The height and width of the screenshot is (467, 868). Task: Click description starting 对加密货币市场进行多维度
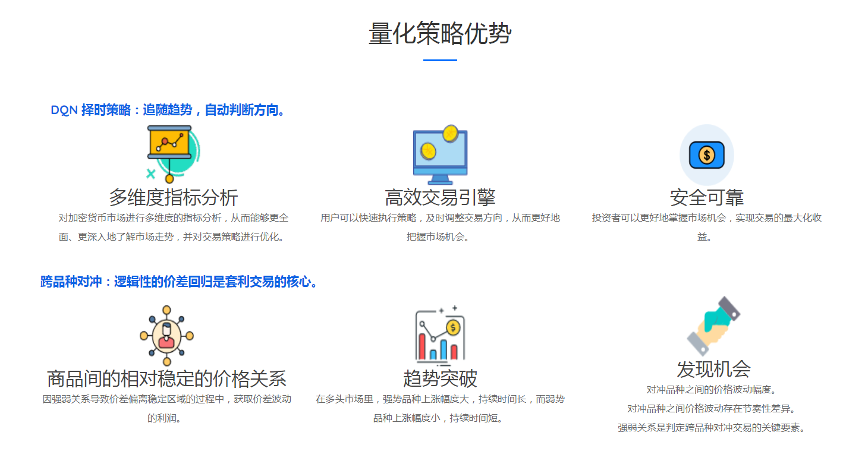pos(173,227)
